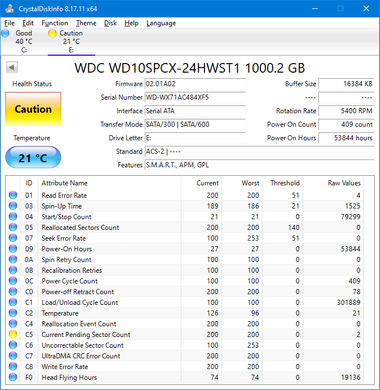Open the Help menu
Screen dimensions: 380x390
131,23
